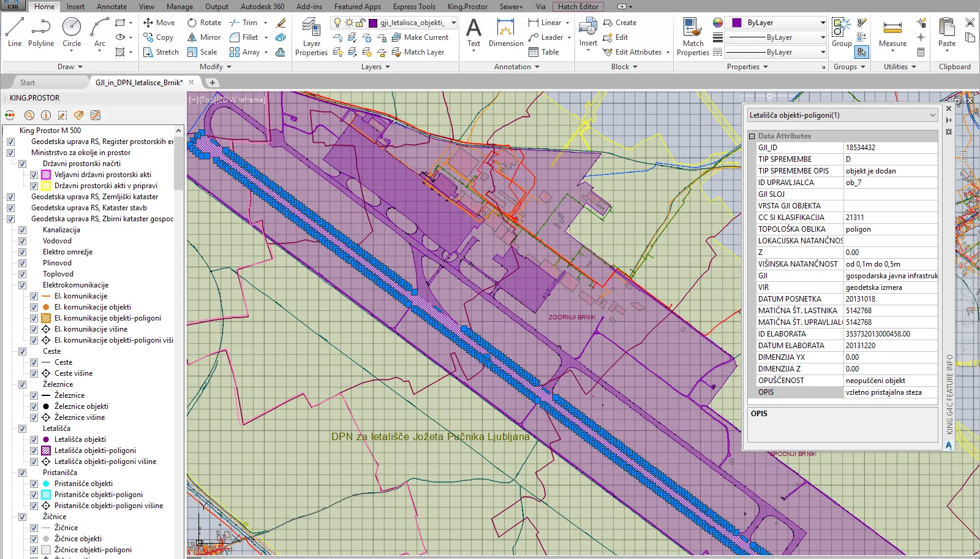Switch to the Start document tab
980x559 pixels.
28,83
